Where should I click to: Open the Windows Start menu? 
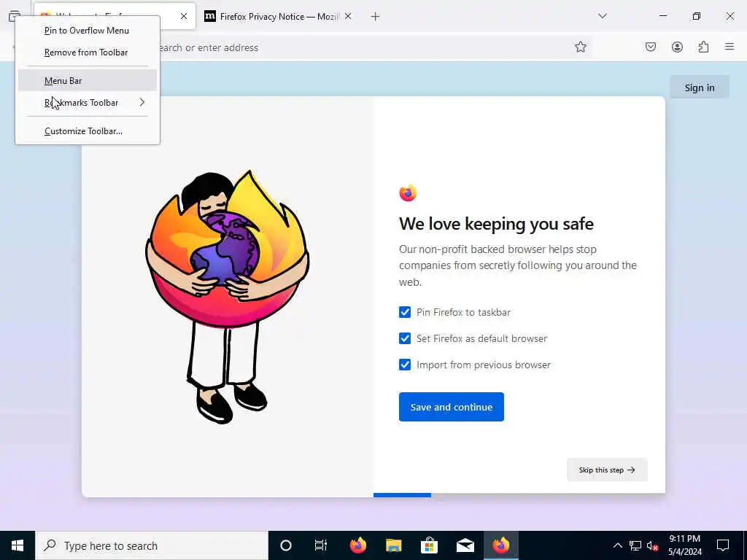pyautogui.click(x=18, y=545)
